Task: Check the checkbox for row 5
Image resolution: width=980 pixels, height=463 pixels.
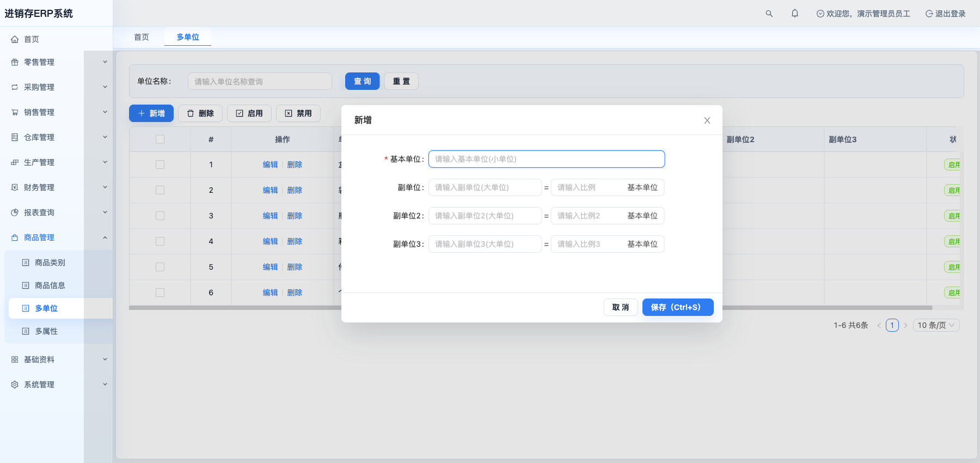Action: point(160,267)
